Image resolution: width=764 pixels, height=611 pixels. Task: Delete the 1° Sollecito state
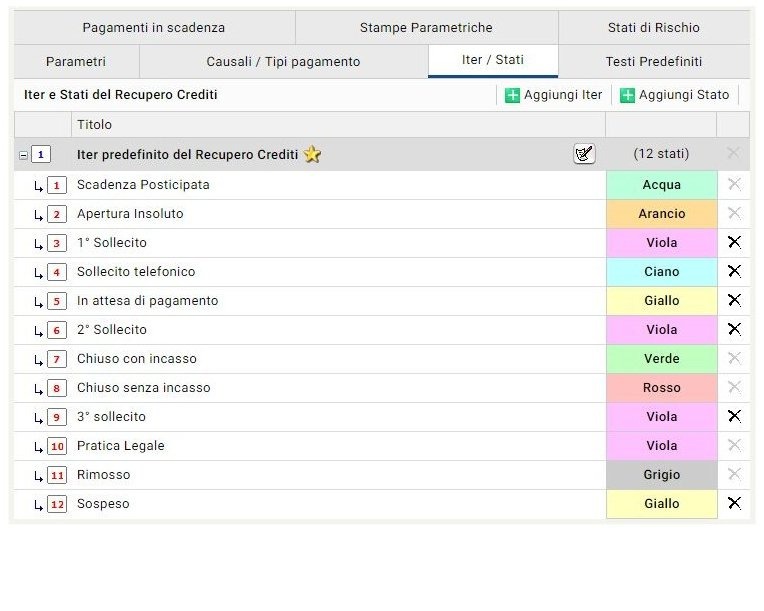click(734, 242)
